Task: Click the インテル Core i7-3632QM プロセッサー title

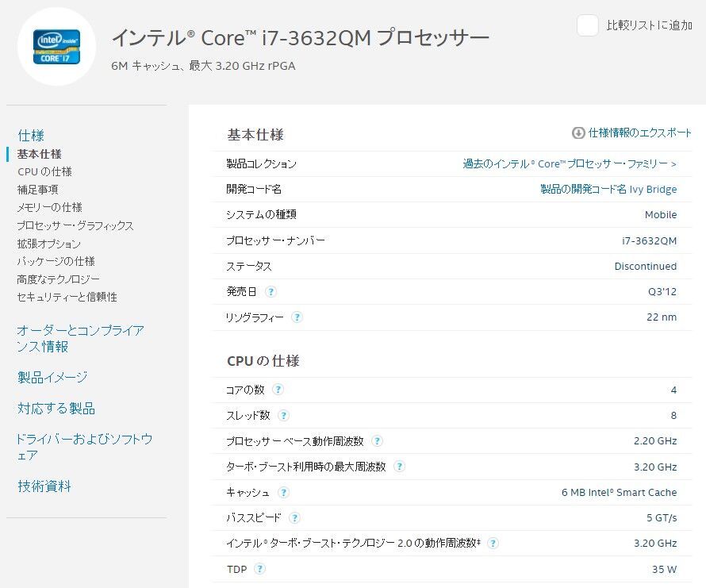Action: pyautogui.click(x=301, y=38)
